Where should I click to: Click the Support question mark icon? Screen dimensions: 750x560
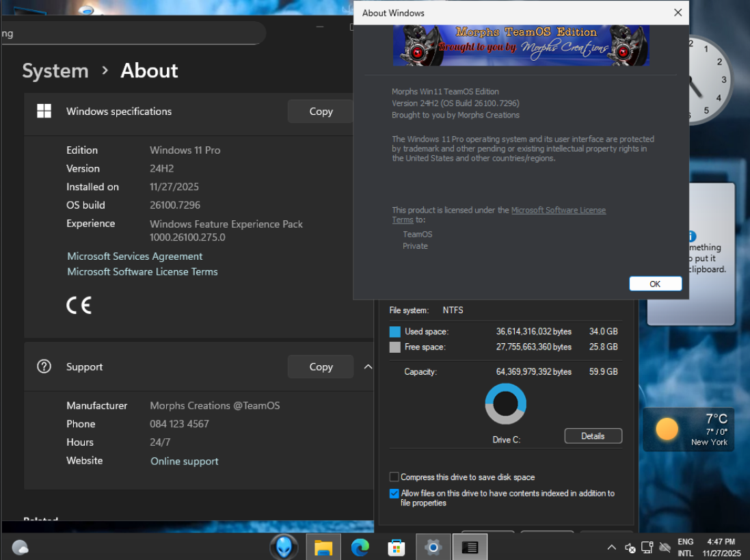point(44,366)
